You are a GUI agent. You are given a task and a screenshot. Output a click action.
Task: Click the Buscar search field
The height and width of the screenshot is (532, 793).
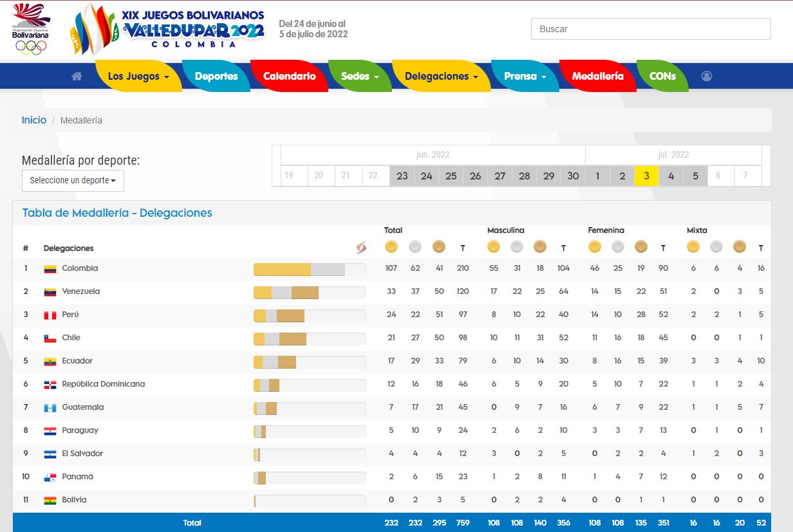pyautogui.click(x=650, y=29)
